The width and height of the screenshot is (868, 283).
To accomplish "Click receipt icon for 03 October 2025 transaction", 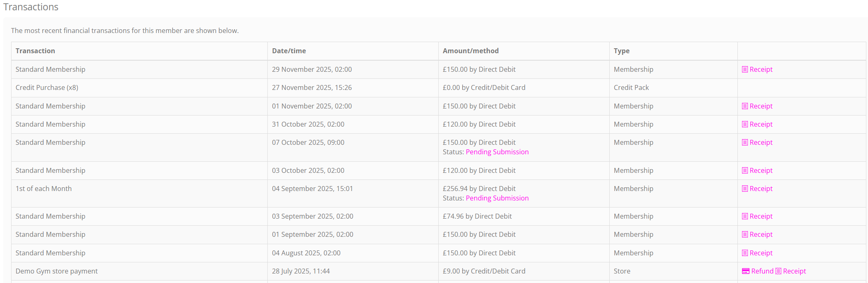I will 745,170.
